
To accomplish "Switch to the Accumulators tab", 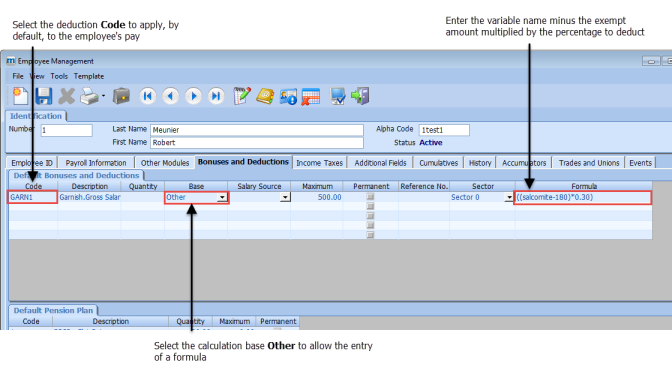I will (524, 163).
